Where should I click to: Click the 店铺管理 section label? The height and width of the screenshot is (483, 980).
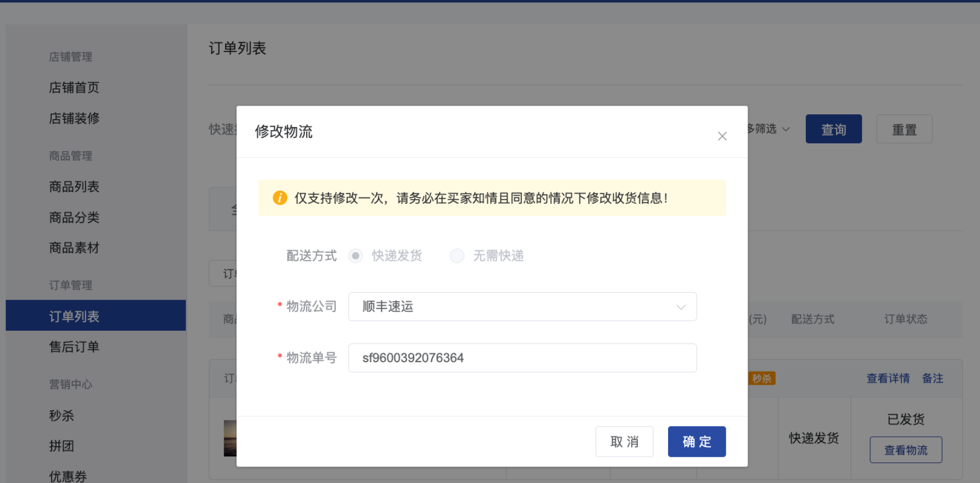(71, 57)
